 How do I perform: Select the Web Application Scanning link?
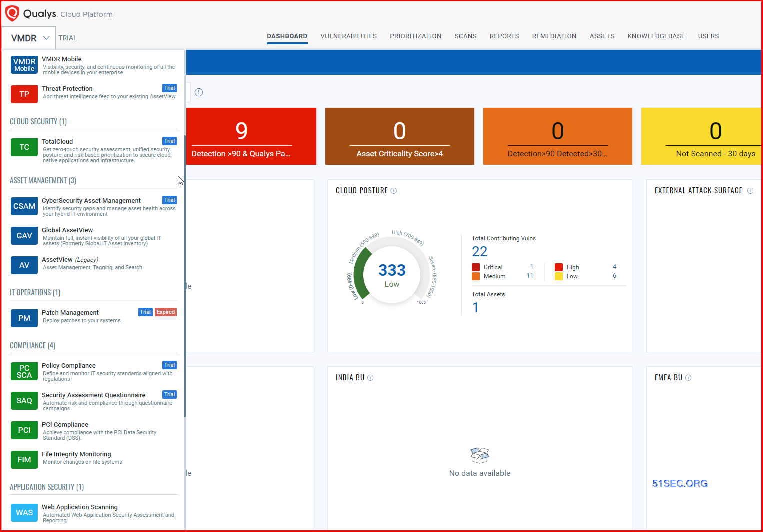click(80, 507)
